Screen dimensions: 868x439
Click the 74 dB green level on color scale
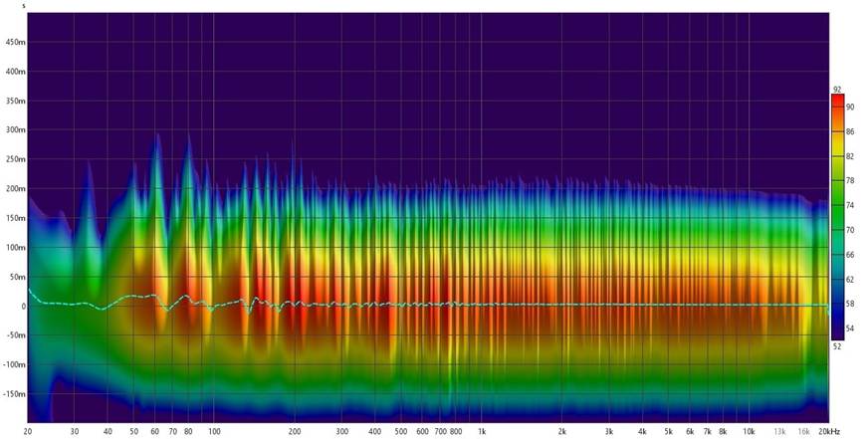tap(838, 204)
